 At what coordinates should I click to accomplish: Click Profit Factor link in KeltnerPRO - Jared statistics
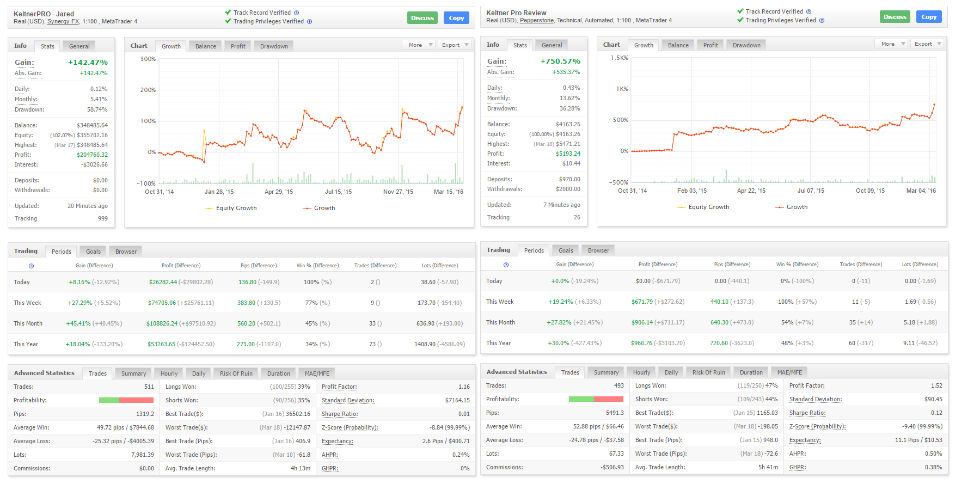(x=339, y=387)
